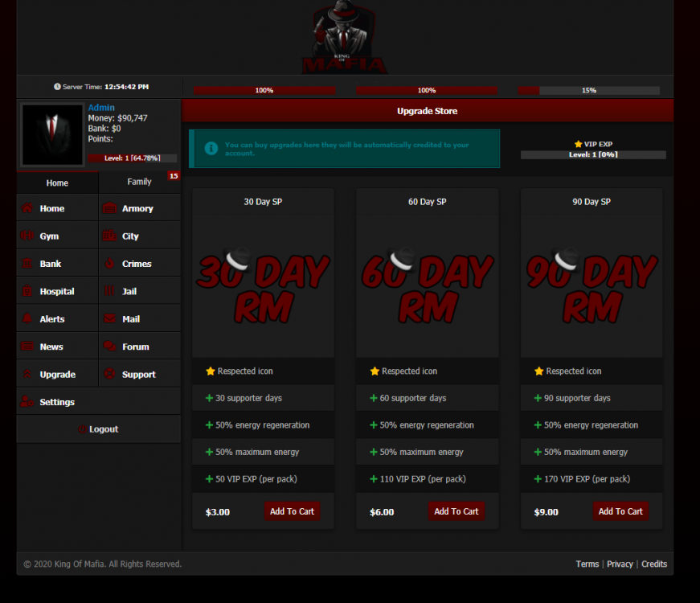Screen dimensions: 700x603
Task: Click the Crimes icon in sidebar
Action: [109, 264]
